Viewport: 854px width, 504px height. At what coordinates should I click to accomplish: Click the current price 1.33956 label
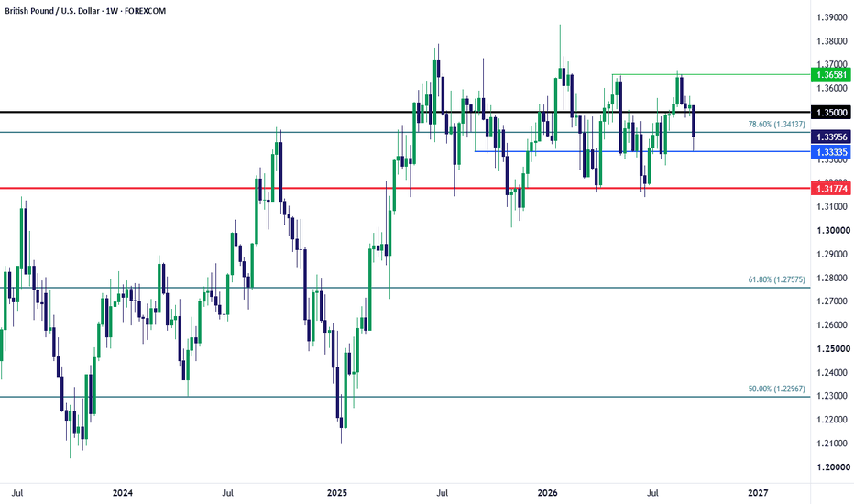830,137
